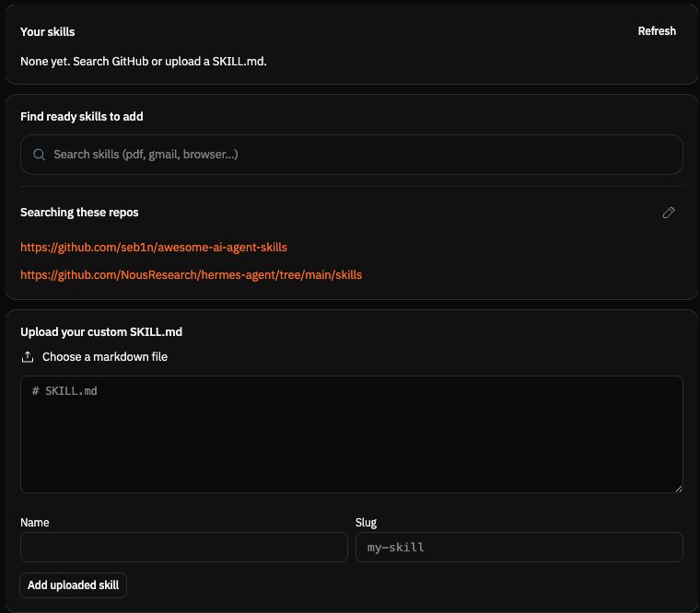Focus the Search skills input field
Viewport: 700px width, 613px height.
[x=351, y=155]
